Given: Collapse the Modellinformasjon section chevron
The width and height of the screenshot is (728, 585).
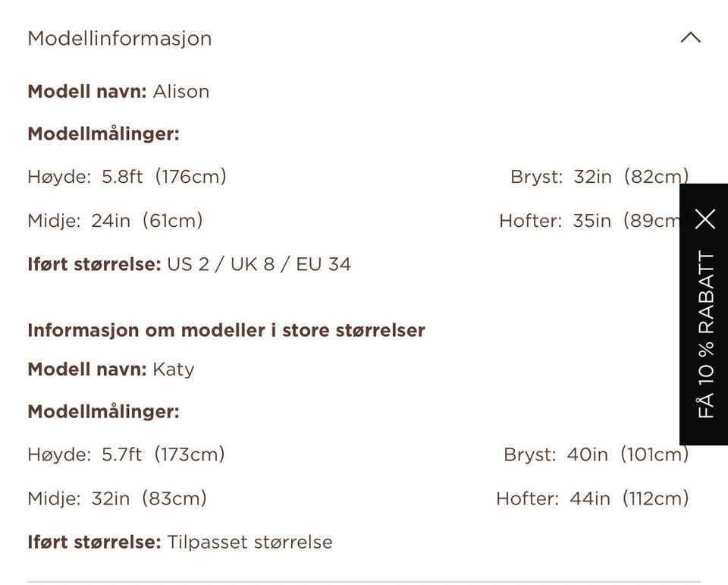Looking at the screenshot, I should tap(690, 37).
